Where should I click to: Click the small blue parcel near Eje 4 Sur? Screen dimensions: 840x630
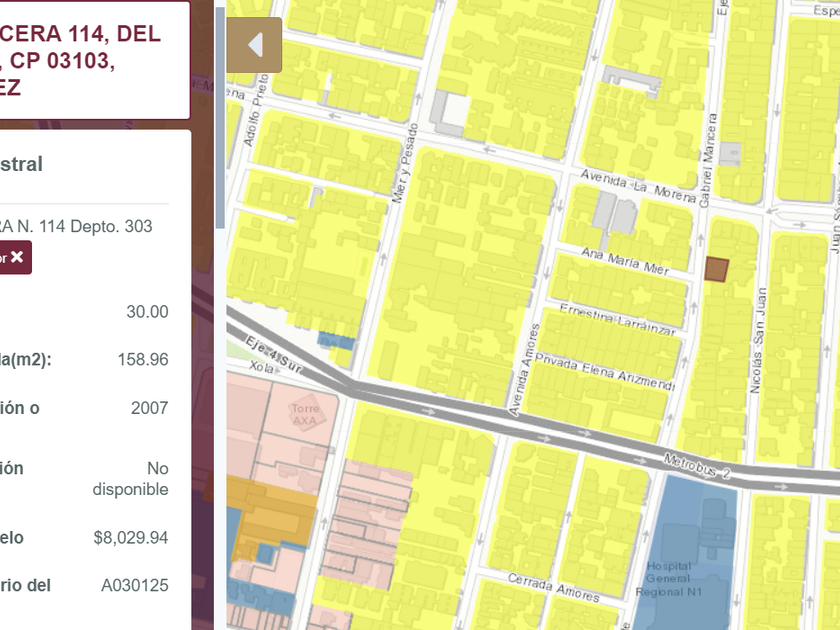(336, 340)
